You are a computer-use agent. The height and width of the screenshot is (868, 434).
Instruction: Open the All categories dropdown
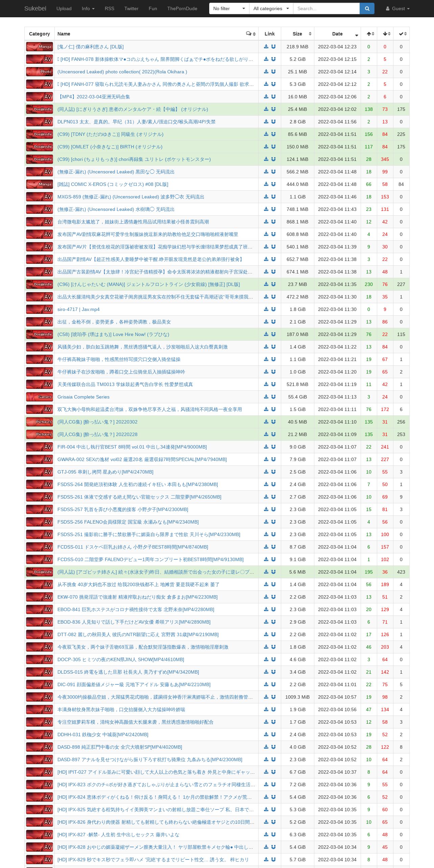tap(271, 8)
